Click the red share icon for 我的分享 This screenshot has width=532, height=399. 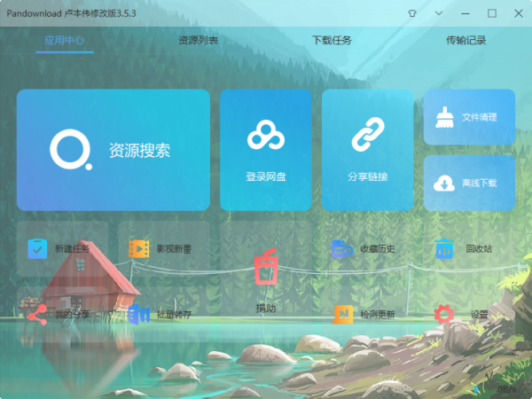coord(37,315)
